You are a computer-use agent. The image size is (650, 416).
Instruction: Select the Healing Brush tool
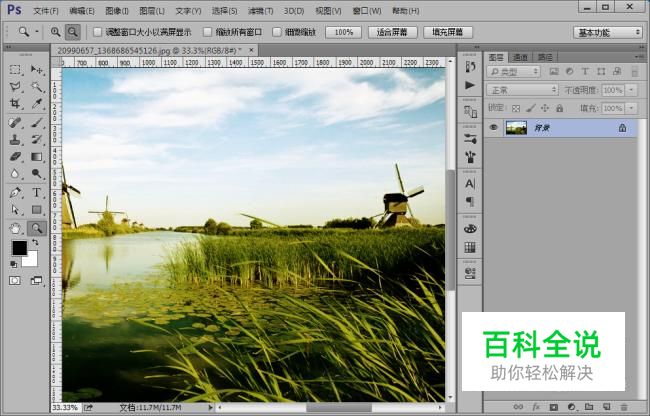[x=15, y=123]
